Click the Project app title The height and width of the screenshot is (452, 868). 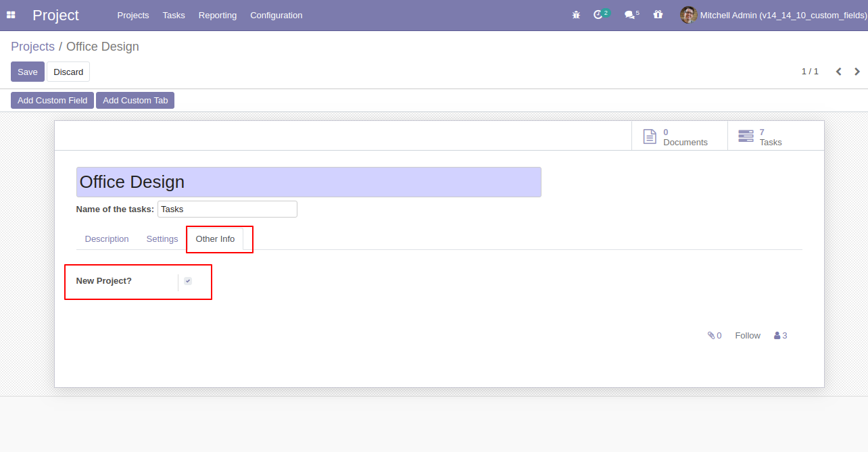click(x=55, y=15)
